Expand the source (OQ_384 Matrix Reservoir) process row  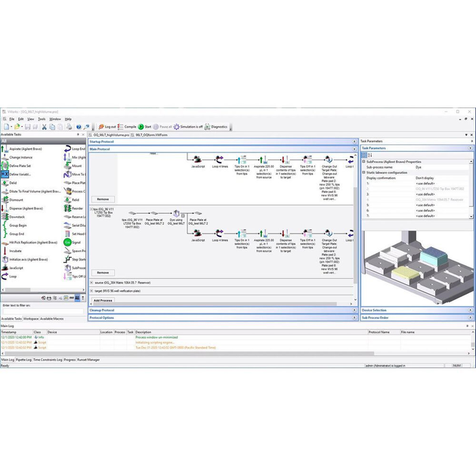[x=91, y=283]
